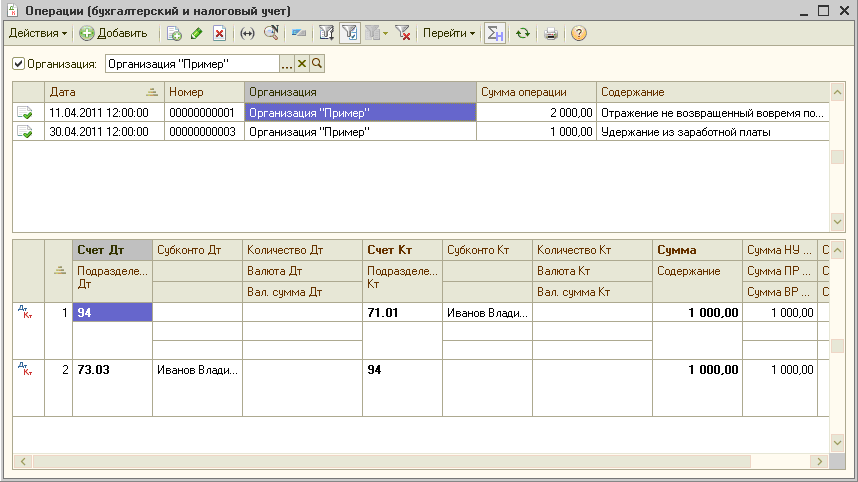Toggle the filter by current value button

tap(350, 33)
